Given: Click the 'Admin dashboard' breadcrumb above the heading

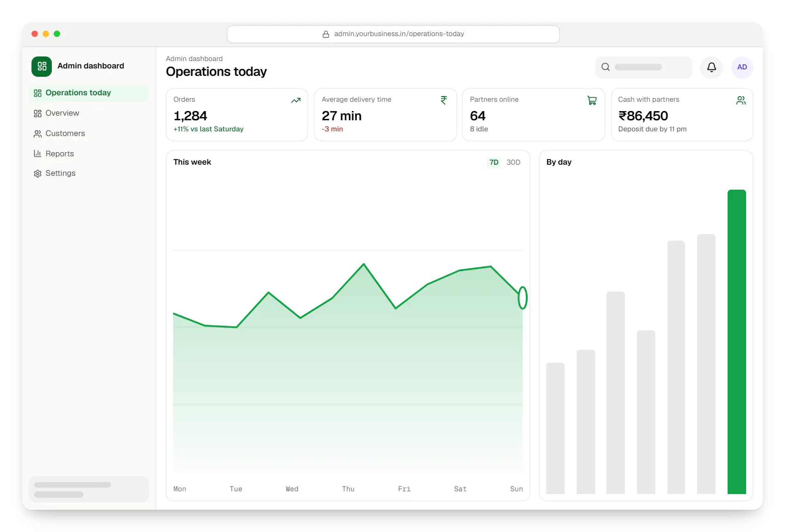Looking at the screenshot, I should pos(194,59).
